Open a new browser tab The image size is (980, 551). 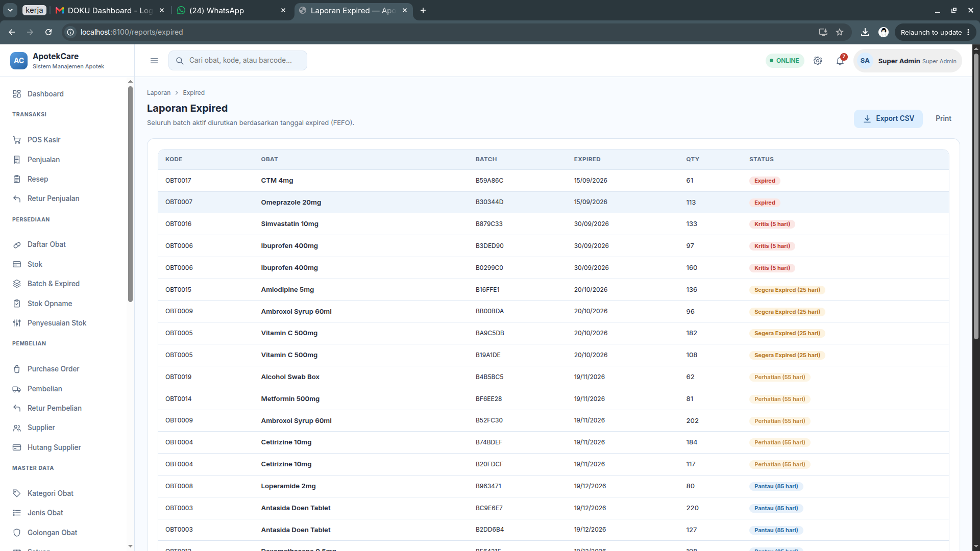[x=423, y=10]
